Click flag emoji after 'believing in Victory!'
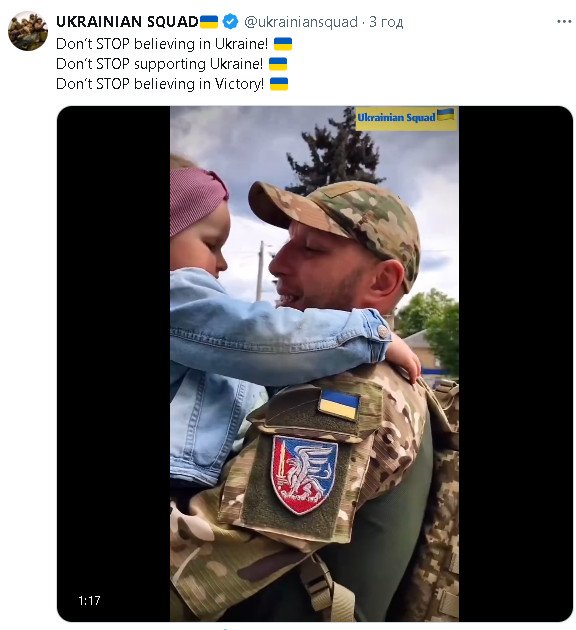 (x=279, y=84)
